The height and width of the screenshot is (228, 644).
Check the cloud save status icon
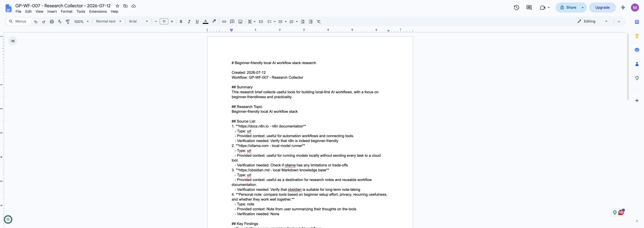pos(134,6)
